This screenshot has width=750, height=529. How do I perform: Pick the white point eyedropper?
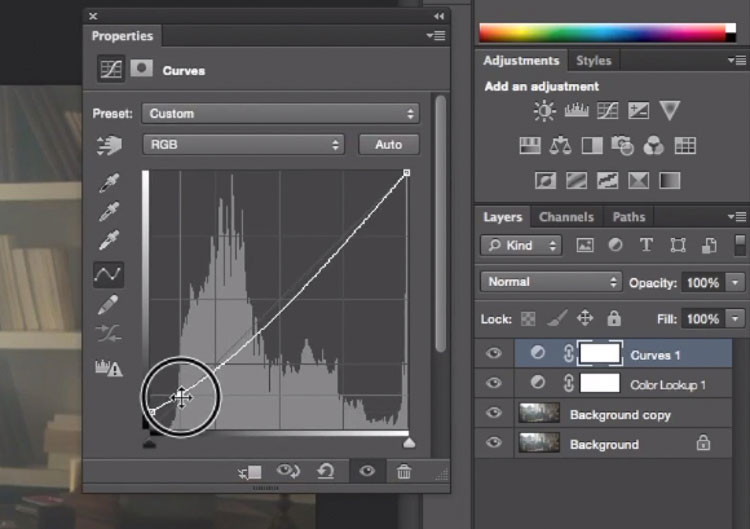109,241
